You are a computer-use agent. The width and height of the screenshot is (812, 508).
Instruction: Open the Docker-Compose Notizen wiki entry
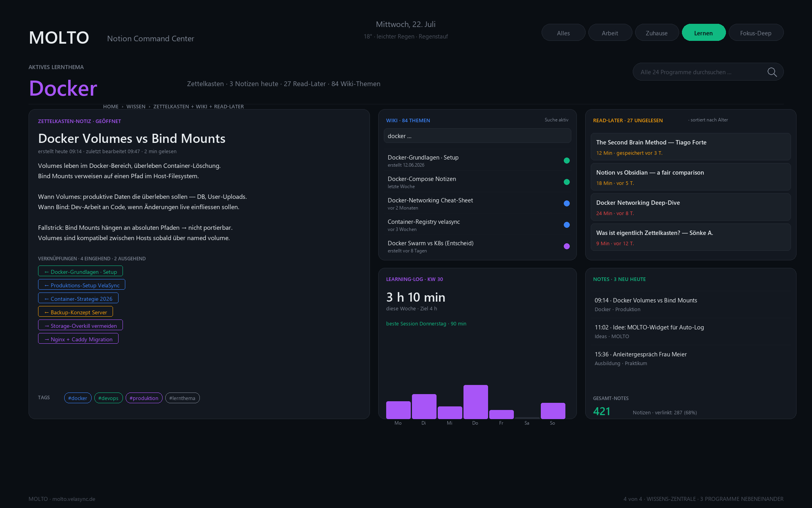pos(477,182)
